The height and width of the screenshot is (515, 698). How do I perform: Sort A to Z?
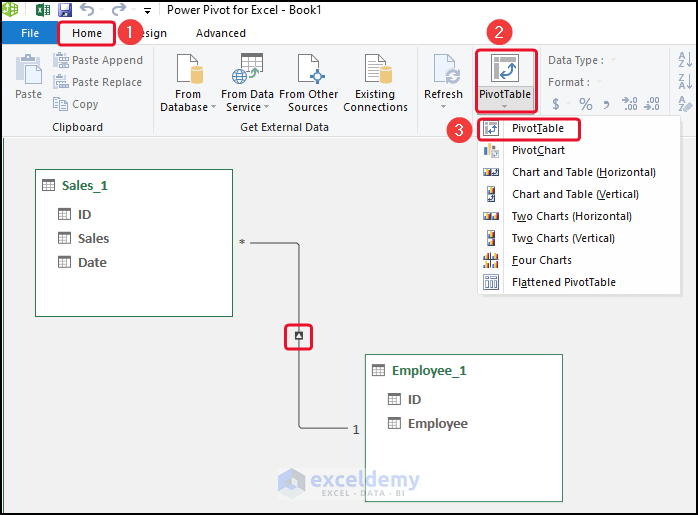click(685, 60)
